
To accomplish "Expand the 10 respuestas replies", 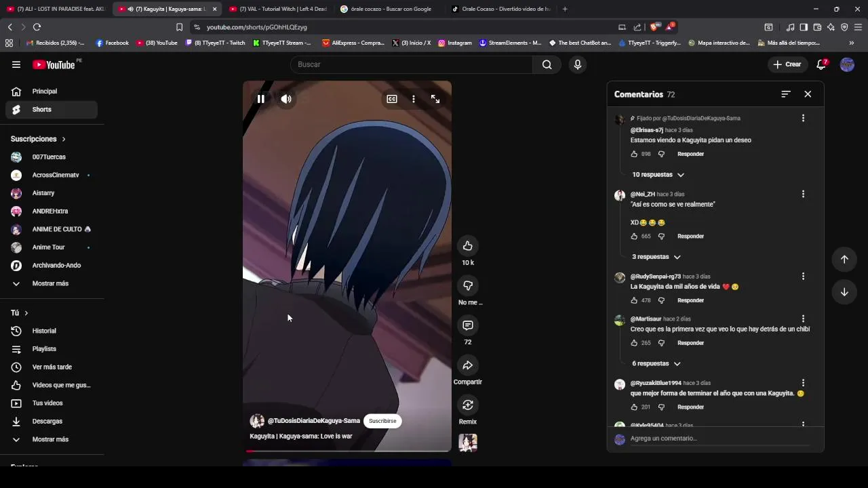I will [658, 175].
